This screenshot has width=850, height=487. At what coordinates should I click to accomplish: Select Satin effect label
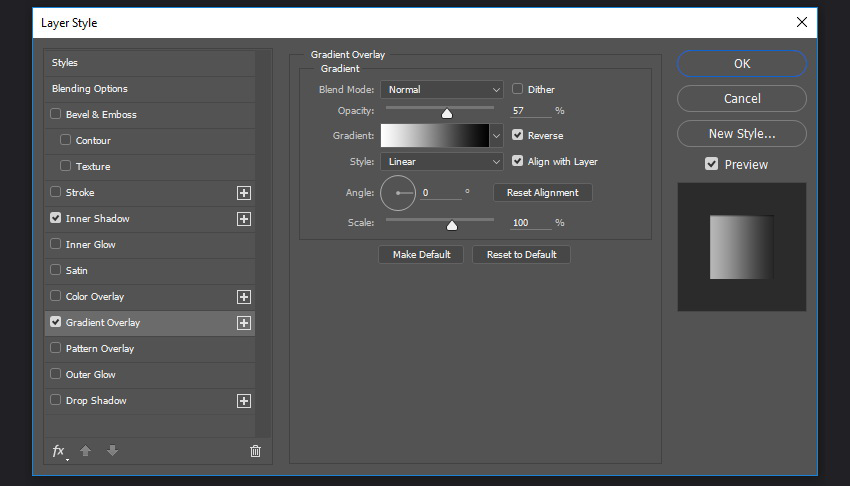(x=76, y=271)
